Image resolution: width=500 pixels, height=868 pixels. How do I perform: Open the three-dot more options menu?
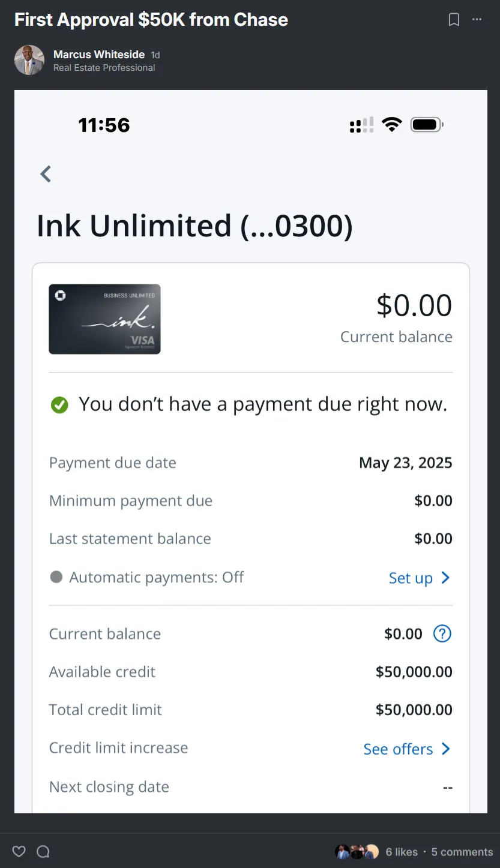(x=477, y=20)
